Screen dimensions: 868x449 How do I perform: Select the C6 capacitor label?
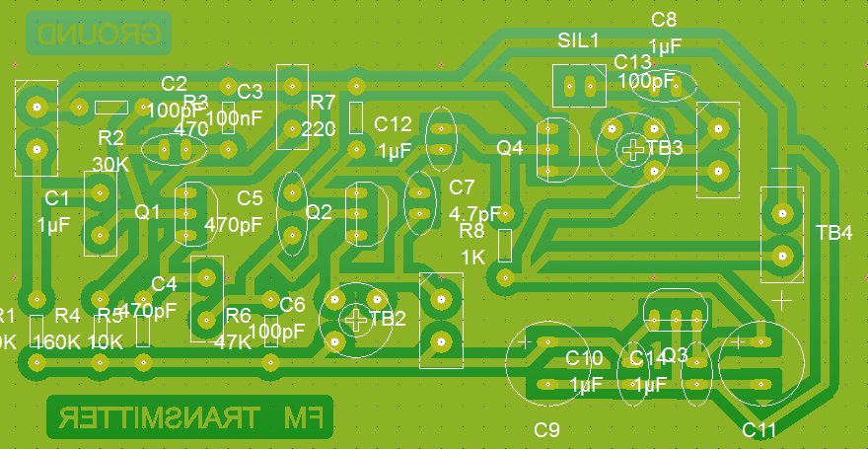[292, 305]
